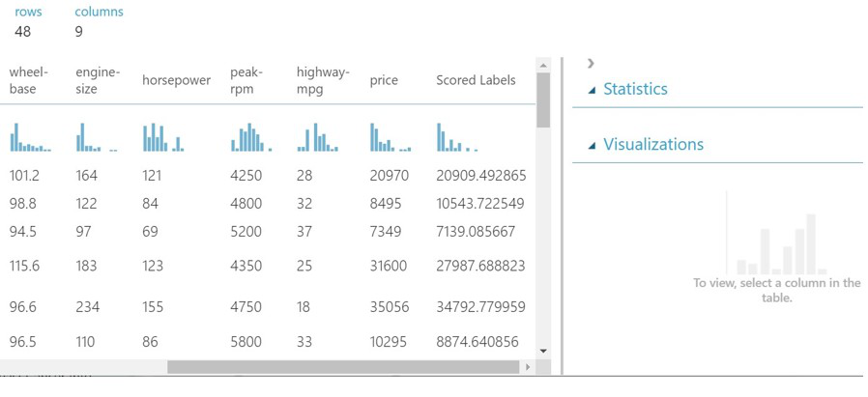The height and width of the screenshot is (397, 868).
Task: Click the wheel-base histogram thumbnail
Action: 30,137
